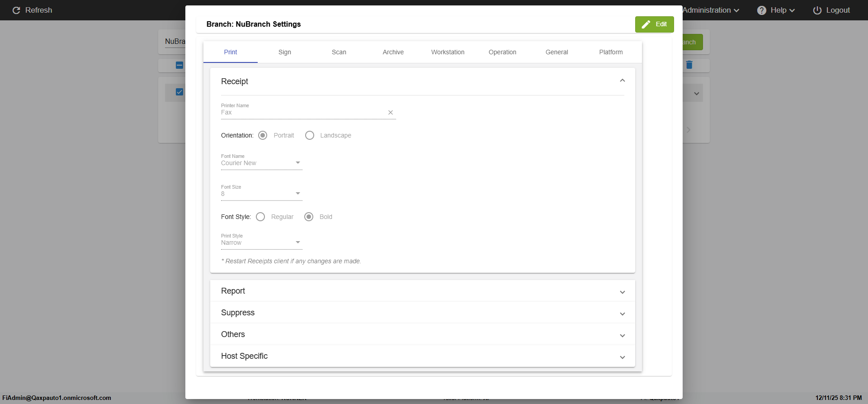
Task: Click the Logout power icon
Action: click(x=817, y=10)
